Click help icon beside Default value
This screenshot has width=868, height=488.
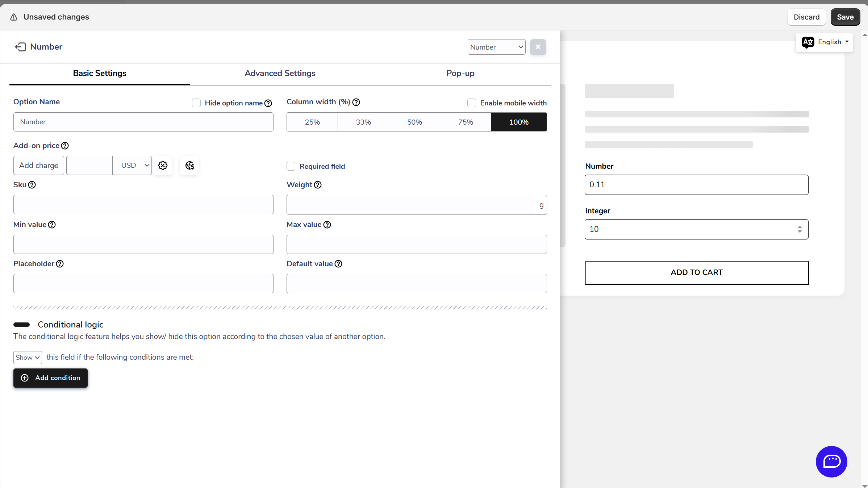click(338, 264)
